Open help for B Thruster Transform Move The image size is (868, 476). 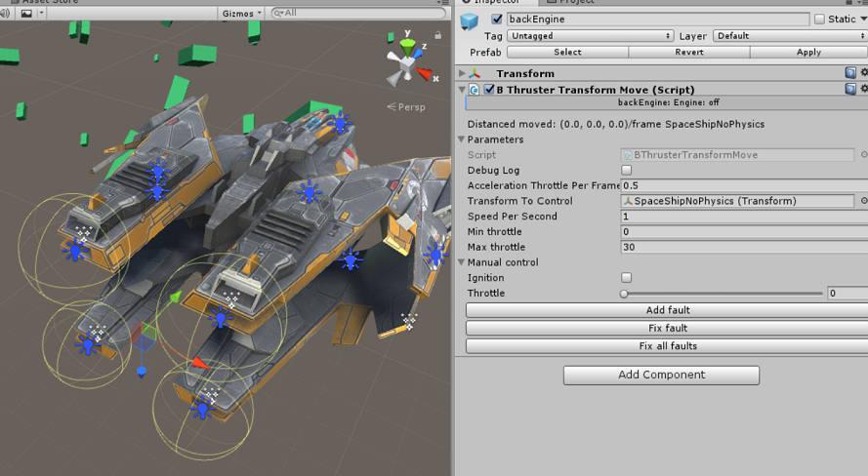pyautogui.click(x=850, y=89)
